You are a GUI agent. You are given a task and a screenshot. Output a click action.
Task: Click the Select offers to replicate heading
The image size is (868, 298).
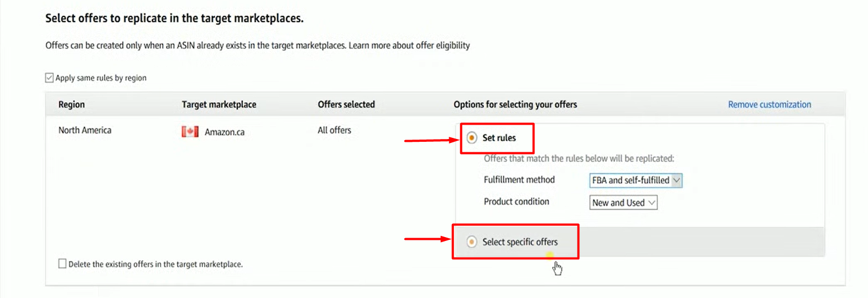(x=174, y=18)
